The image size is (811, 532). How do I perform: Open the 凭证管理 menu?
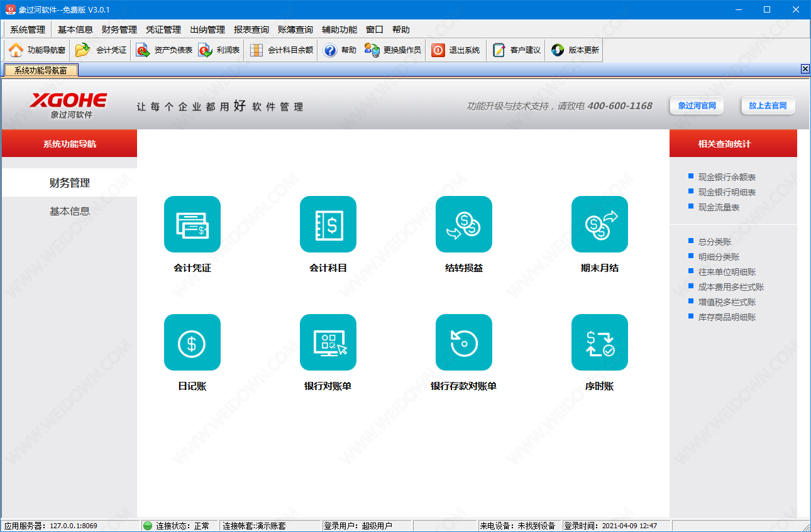pyautogui.click(x=163, y=30)
